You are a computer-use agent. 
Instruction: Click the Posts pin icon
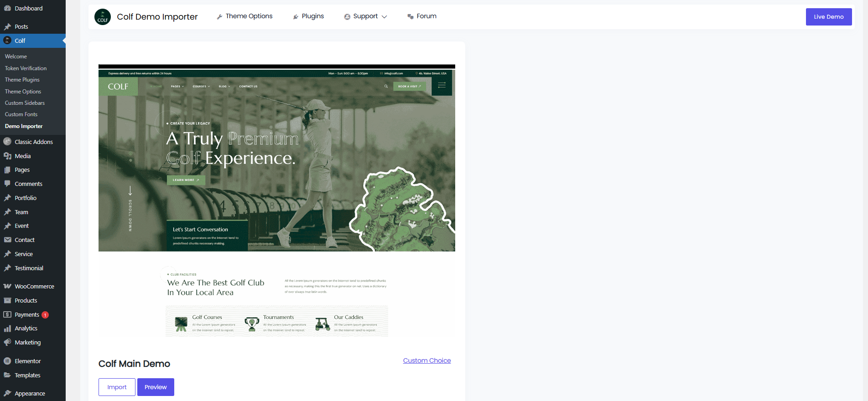coord(7,26)
